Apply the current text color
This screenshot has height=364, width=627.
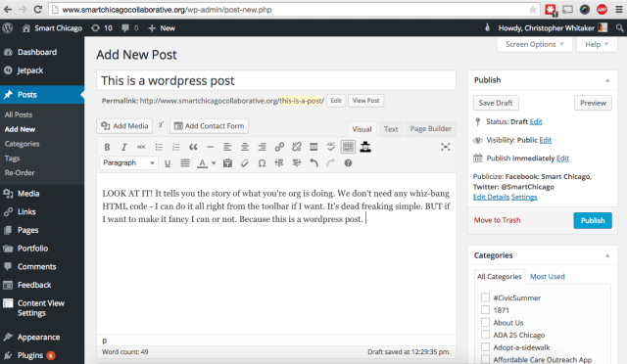click(x=203, y=163)
